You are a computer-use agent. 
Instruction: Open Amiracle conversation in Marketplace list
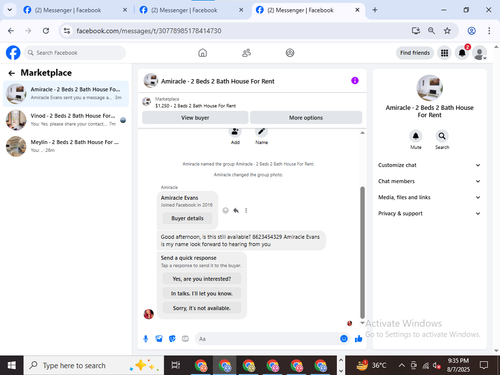66,93
